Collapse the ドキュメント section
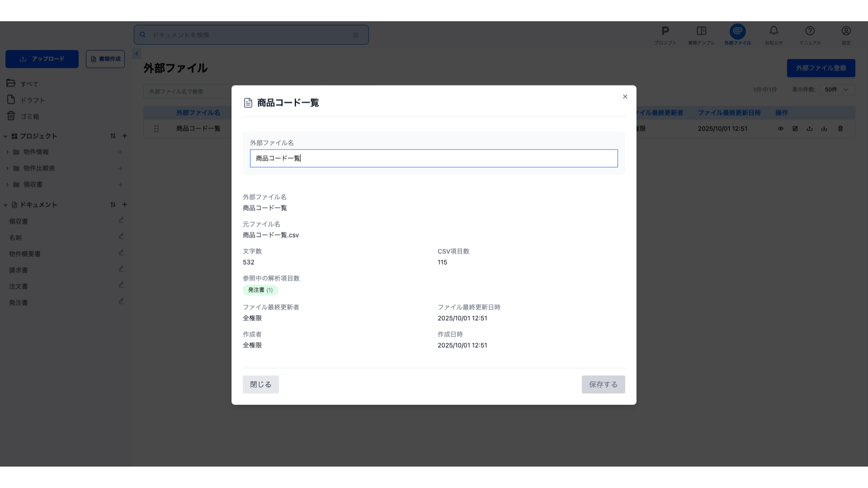Viewport: 868px width, 488px height. point(5,205)
